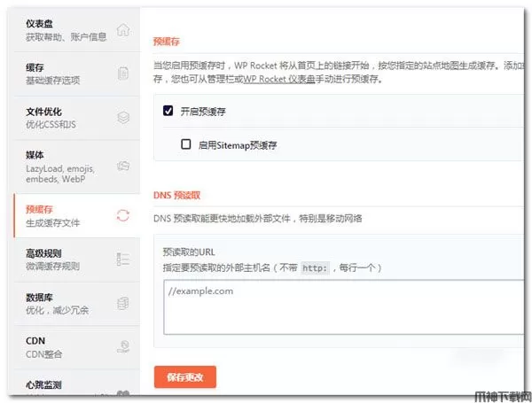Open the 心跳监测 sidebar tab
This screenshot has width=532, height=403.
pyautogui.click(x=44, y=385)
